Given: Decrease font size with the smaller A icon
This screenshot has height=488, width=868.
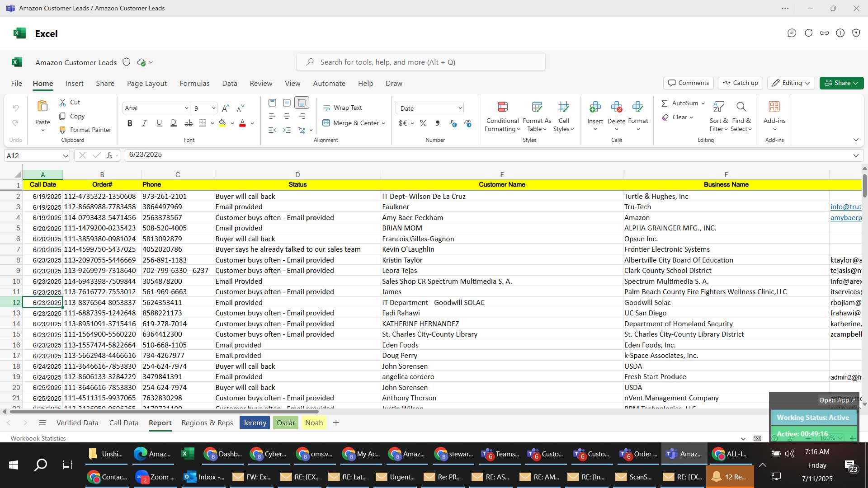Looking at the screenshot, I should (241, 108).
